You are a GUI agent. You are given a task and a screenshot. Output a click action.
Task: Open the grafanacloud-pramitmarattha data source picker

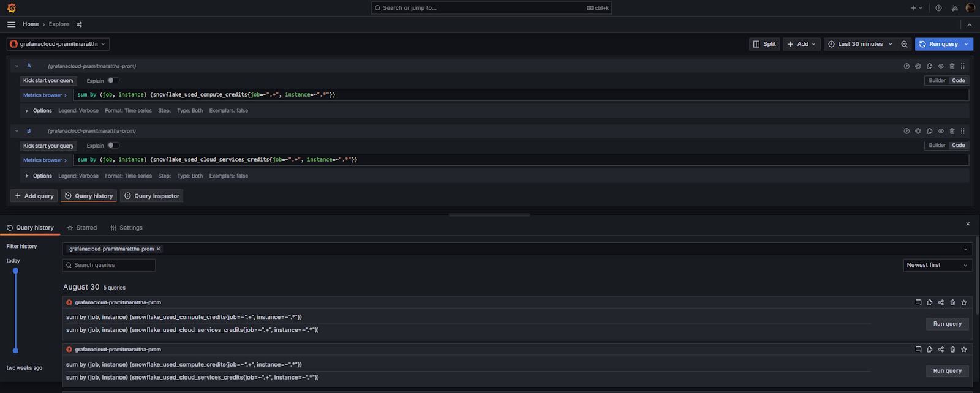click(x=58, y=44)
